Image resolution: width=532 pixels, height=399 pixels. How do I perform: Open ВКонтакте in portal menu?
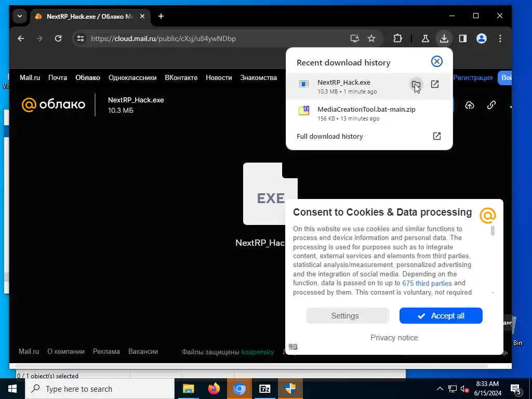[x=181, y=78]
